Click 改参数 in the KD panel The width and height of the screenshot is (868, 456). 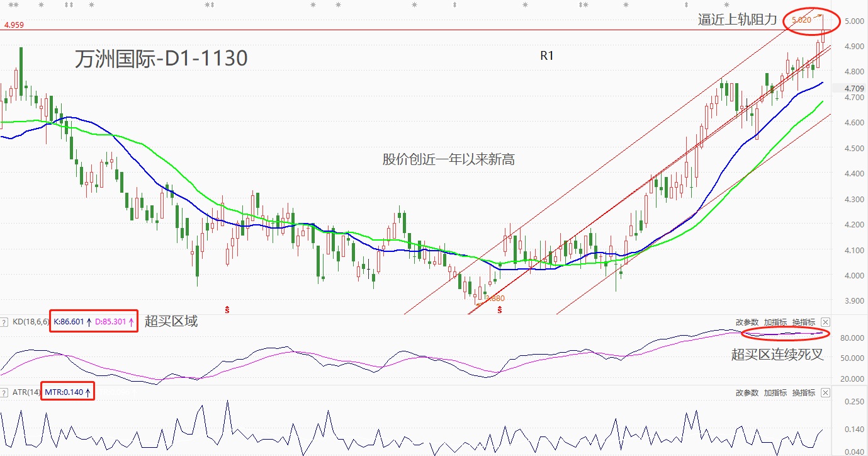click(x=747, y=322)
